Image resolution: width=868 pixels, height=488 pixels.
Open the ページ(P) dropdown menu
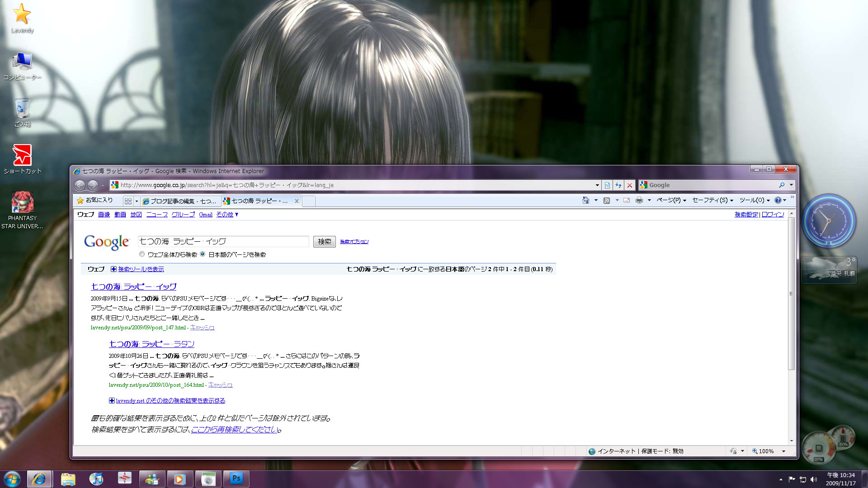coord(671,200)
